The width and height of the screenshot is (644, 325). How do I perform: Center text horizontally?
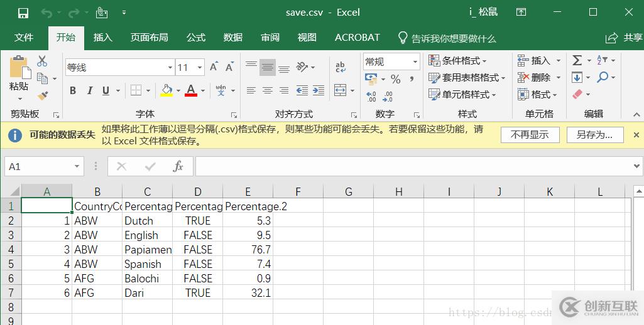(x=268, y=90)
